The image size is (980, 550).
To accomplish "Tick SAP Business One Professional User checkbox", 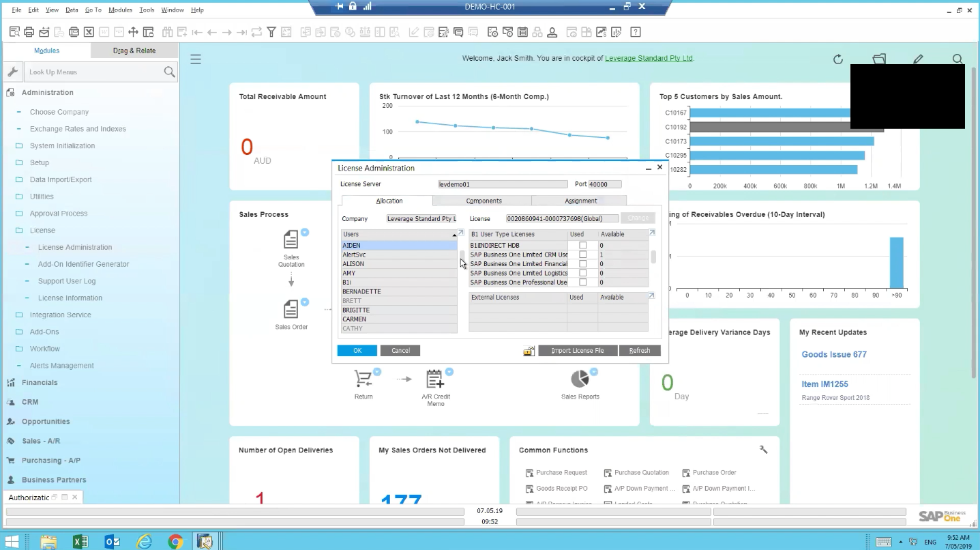I will pyautogui.click(x=582, y=282).
